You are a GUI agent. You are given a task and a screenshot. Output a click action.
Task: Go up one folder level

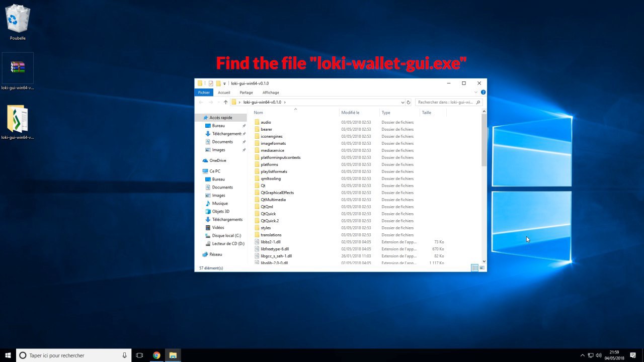[x=225, y=102]
